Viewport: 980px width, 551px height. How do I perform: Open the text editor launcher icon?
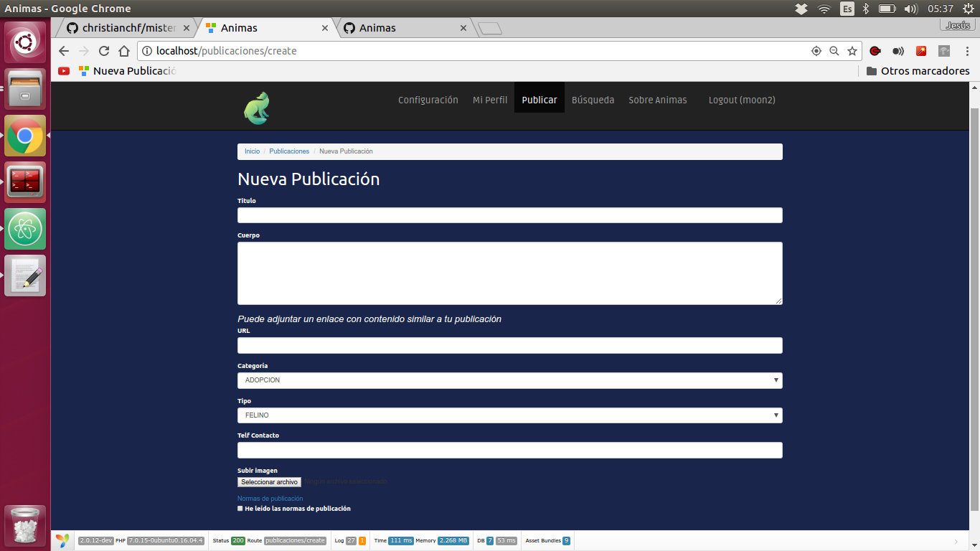click(25, 275)
